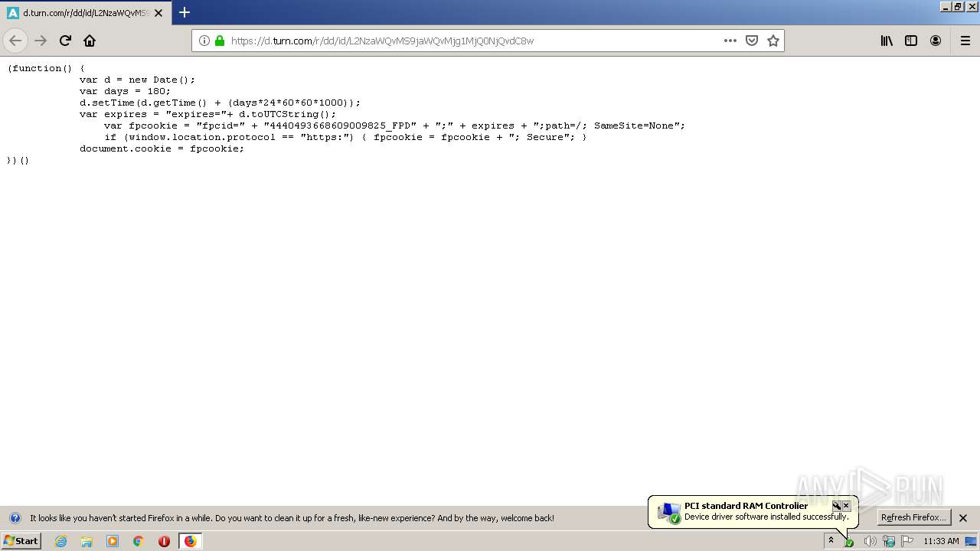
Task: Click the network tray icon
Action: tap(889, 541)
